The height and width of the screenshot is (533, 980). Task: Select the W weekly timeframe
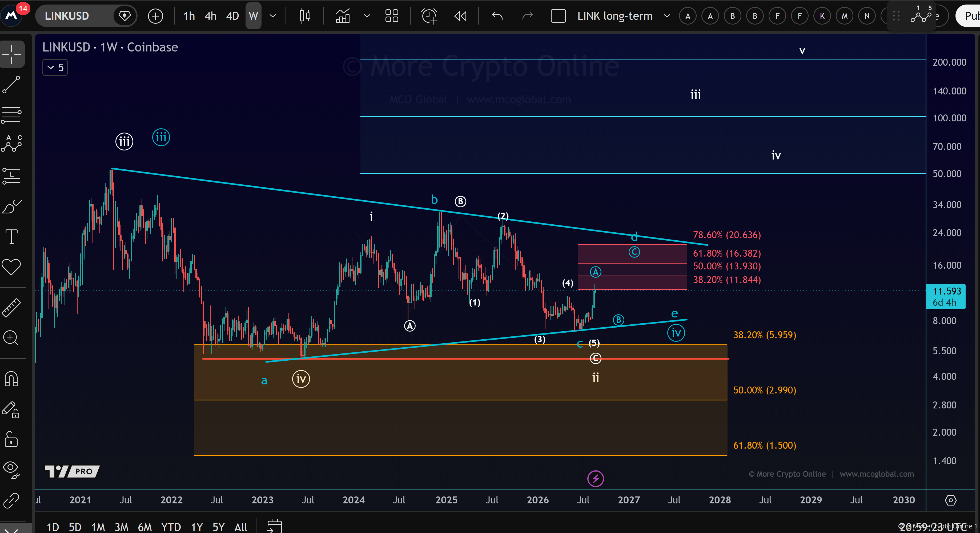(x=253, y=16)
